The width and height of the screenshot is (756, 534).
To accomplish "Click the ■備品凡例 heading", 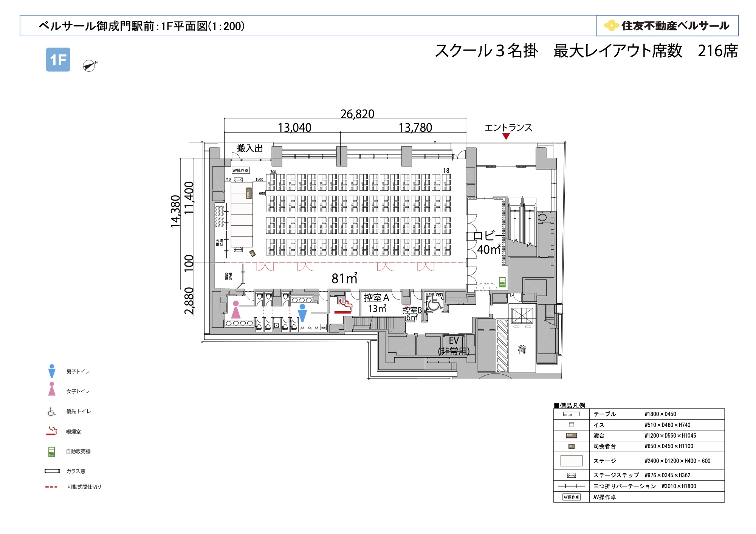I will [570, 406].
